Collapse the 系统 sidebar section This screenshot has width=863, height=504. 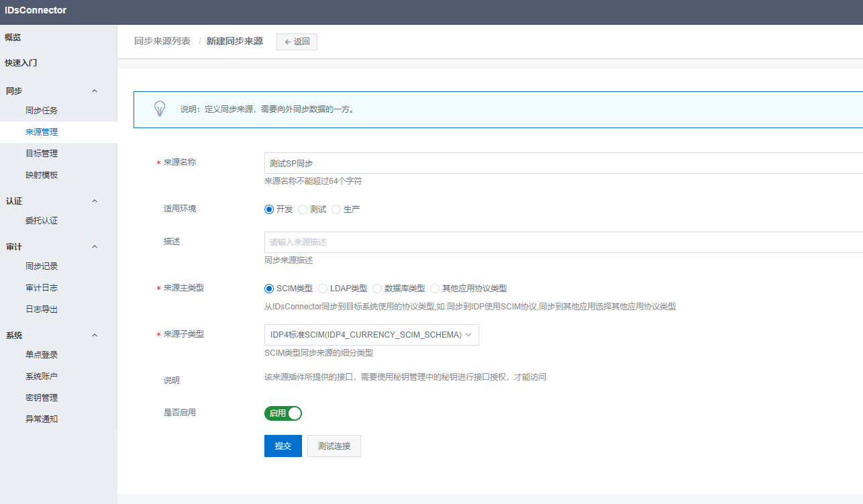(95, 335)
